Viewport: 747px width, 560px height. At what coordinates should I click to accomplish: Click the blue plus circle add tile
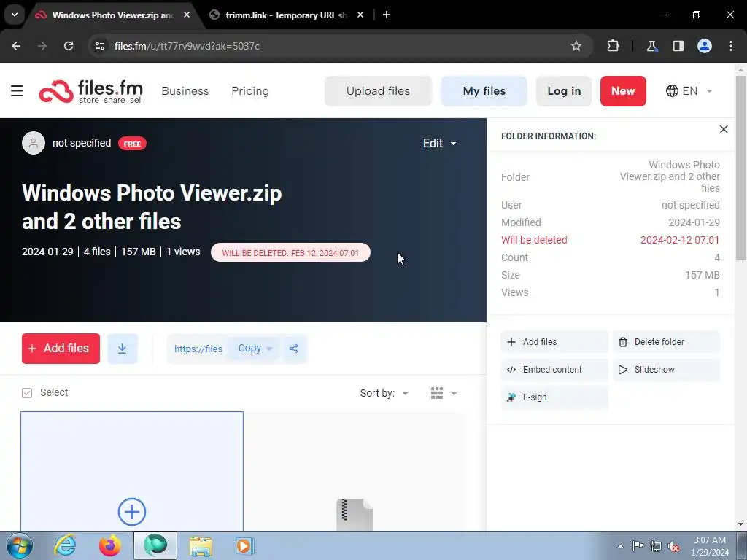[132, 512]
